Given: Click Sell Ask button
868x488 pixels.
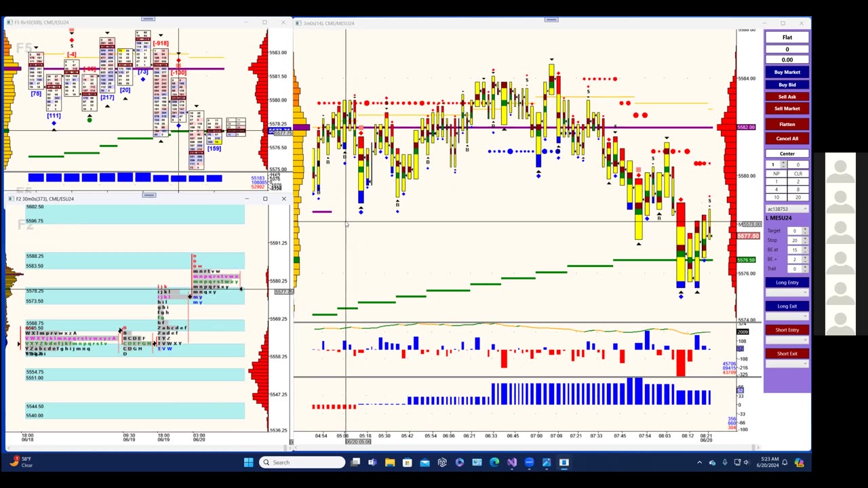Looking at the screenshot, I should tap(787, 97).
